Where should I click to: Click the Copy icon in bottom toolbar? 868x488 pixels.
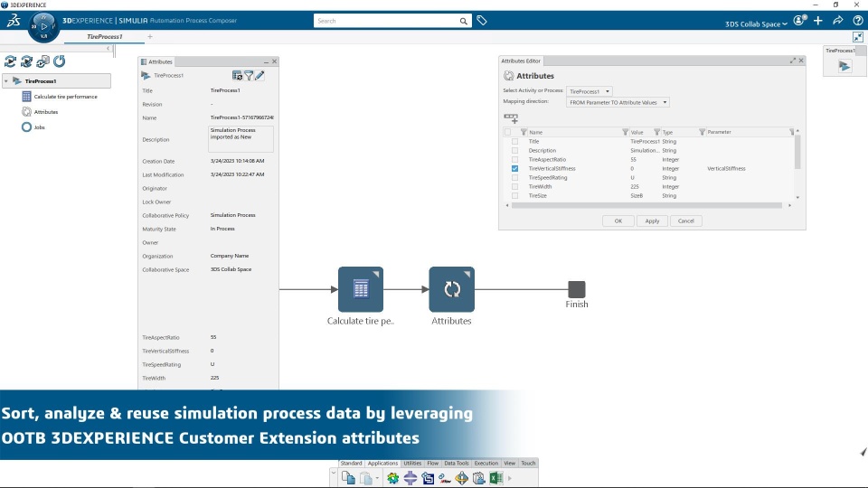pos(348,477)
